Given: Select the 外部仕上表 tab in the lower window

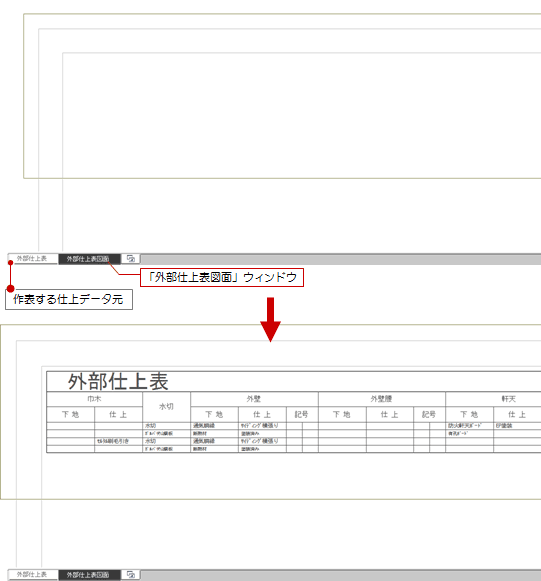Looking at the screenshot, I should tap(32, 575).
